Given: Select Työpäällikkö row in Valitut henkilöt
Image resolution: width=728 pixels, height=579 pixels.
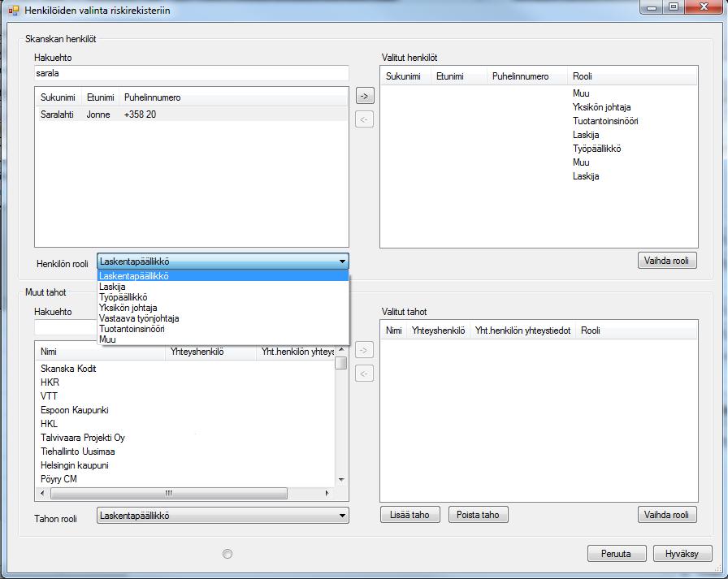Looking at the screenshot, I should point(539,149).
